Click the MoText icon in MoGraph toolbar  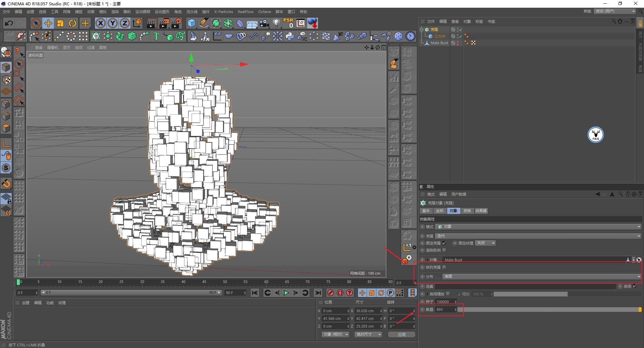(156, 36)
